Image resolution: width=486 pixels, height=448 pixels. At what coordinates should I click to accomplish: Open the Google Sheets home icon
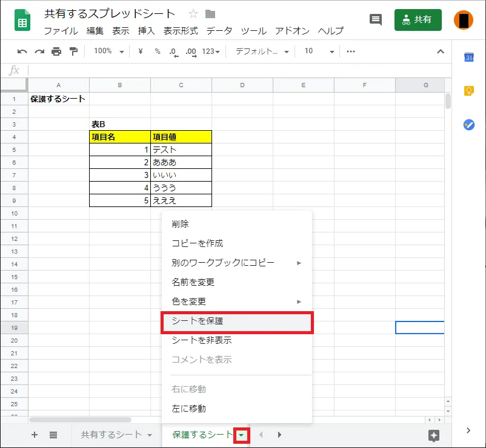pyautogui.click(x=22, y=21)
